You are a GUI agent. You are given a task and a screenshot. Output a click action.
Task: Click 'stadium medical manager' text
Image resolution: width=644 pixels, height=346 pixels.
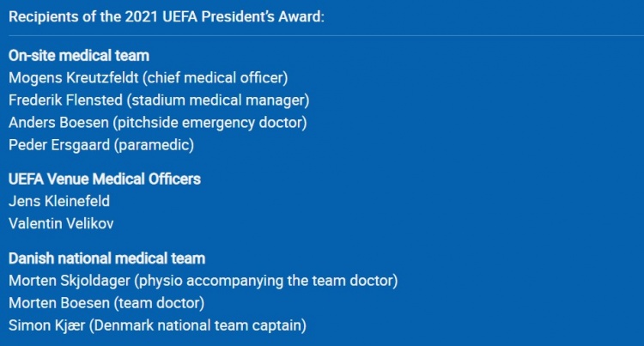(x=218, y=100)
